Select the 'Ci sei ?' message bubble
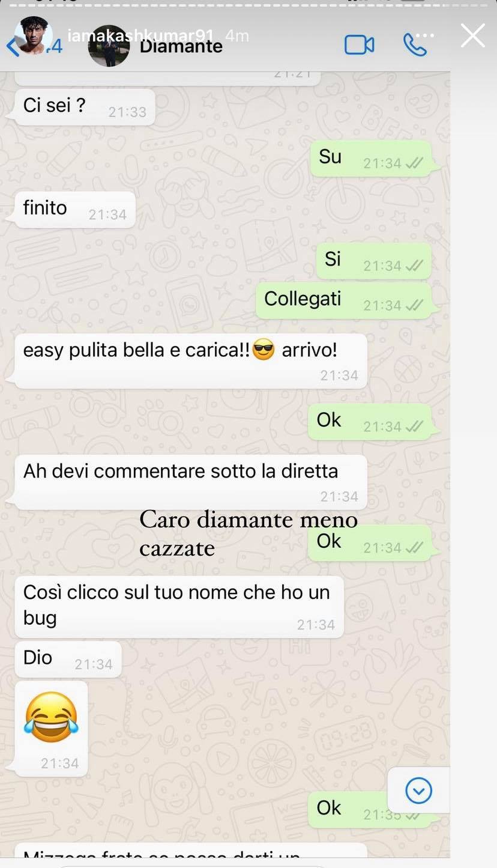Screen dimensions: 497x868 click(x=84, y=107)
